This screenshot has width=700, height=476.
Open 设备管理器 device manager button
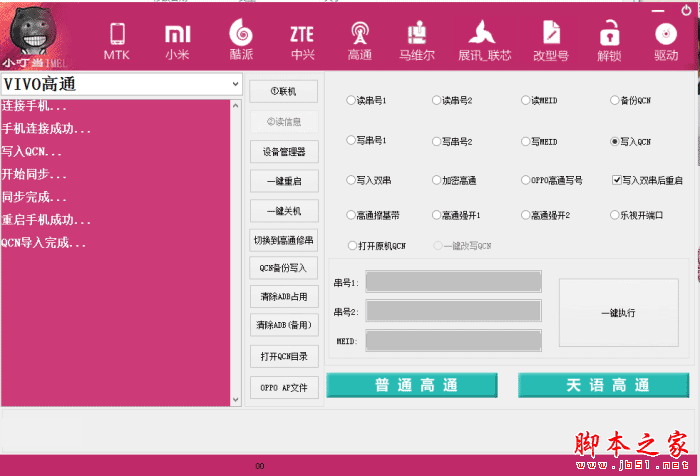point(284,152)
